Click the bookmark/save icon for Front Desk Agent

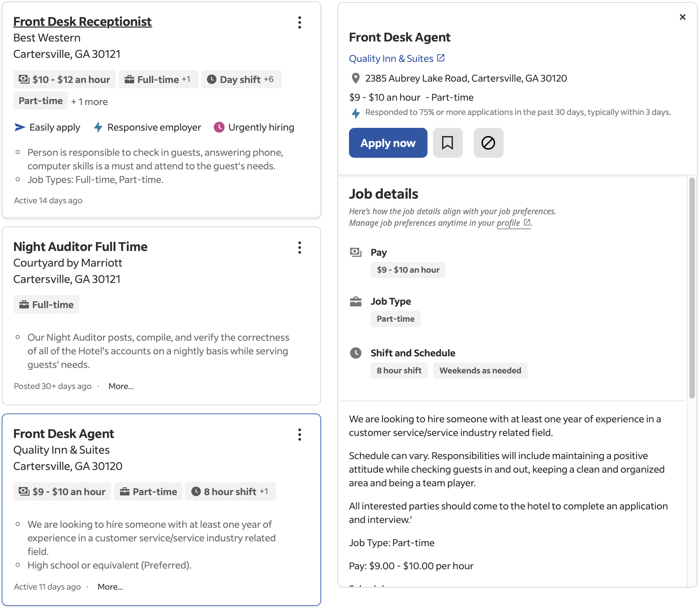point(448,142)
